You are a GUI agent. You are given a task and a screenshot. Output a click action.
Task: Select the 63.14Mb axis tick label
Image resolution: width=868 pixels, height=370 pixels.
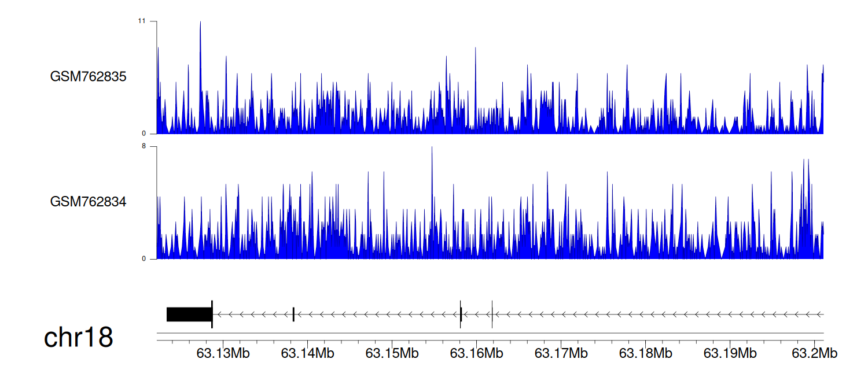click(307, 353)
